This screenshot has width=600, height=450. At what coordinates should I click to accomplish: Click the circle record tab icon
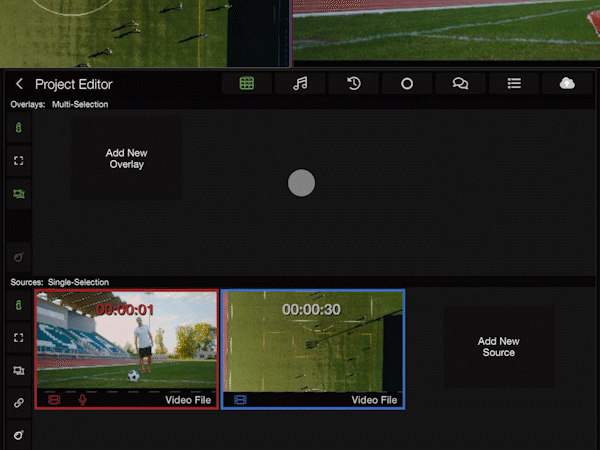tap(407, 84)
